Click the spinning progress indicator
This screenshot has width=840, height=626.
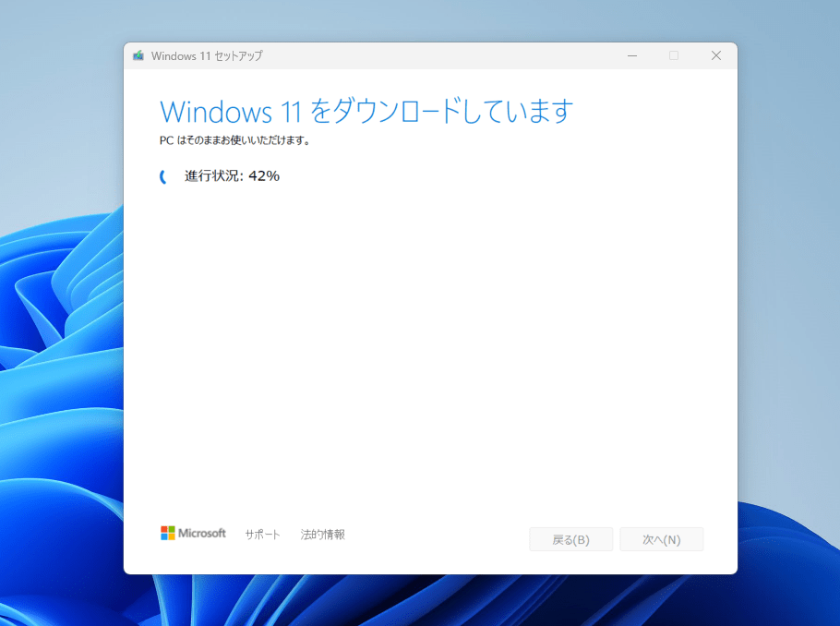click(164, 176)
